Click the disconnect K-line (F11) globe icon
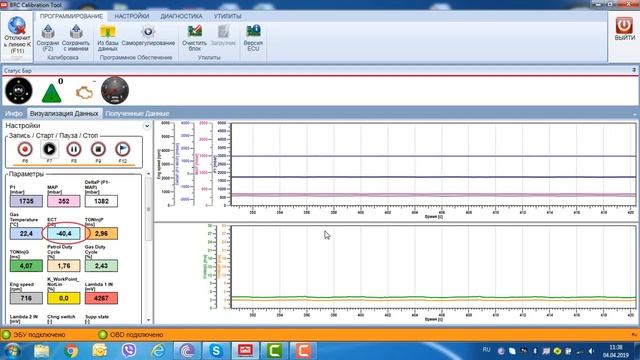 click(17, 25)
